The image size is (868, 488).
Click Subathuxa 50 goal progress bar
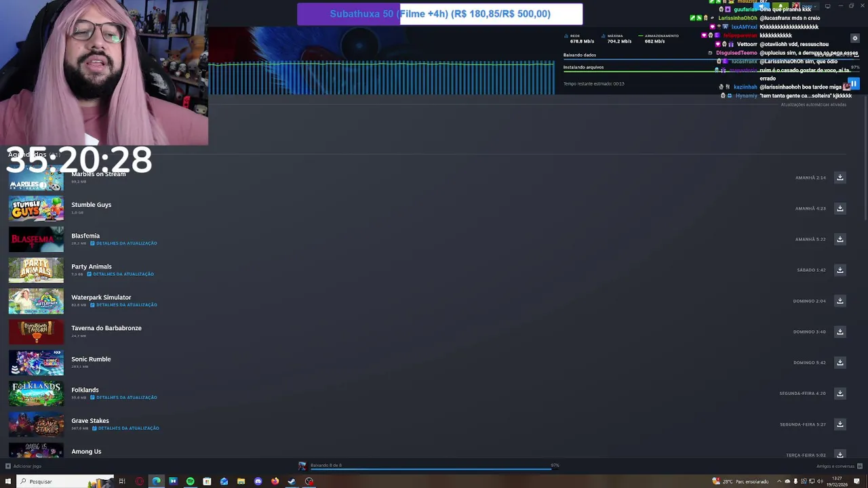tap(439, 14)
